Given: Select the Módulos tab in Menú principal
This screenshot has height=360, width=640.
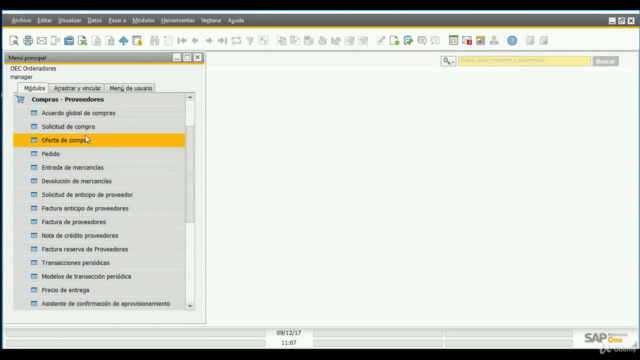Looking at the screenshot, I should coord(33,88).
